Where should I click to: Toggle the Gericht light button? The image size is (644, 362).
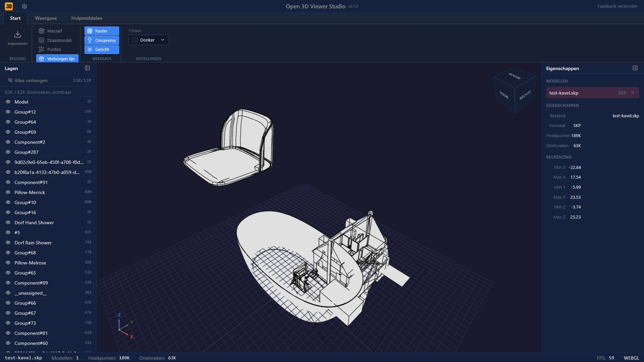click(102, 49)
